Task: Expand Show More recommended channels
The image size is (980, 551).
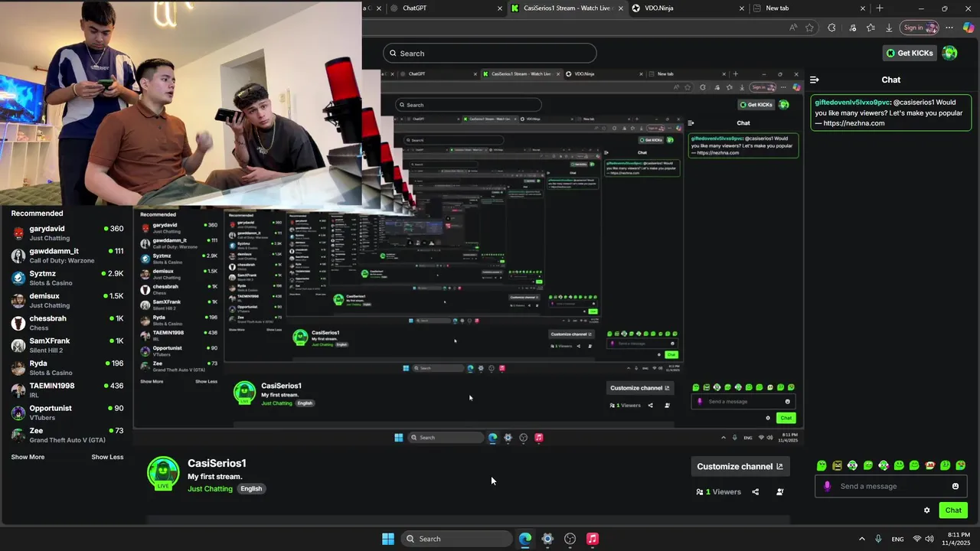Action: click(x=28, y=457)
